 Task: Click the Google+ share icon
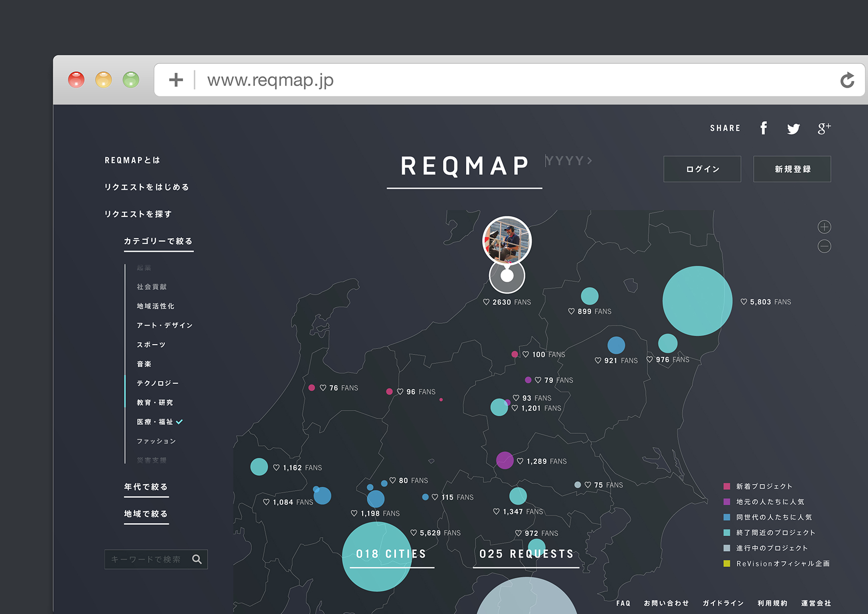[x=824, y=128]
